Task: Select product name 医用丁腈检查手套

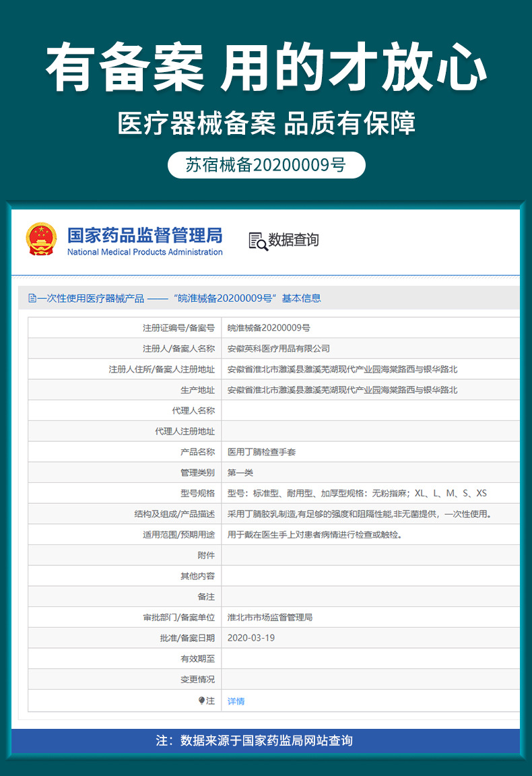Action: (261, 452)
